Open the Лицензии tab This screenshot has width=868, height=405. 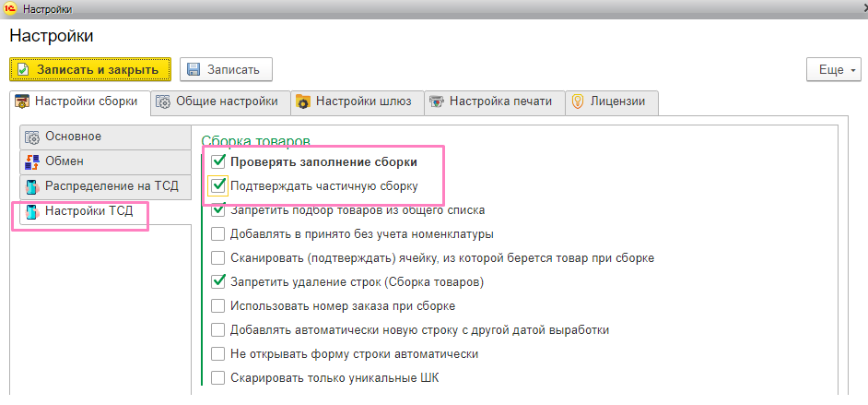pyautogui.click(x=612, y=102)
